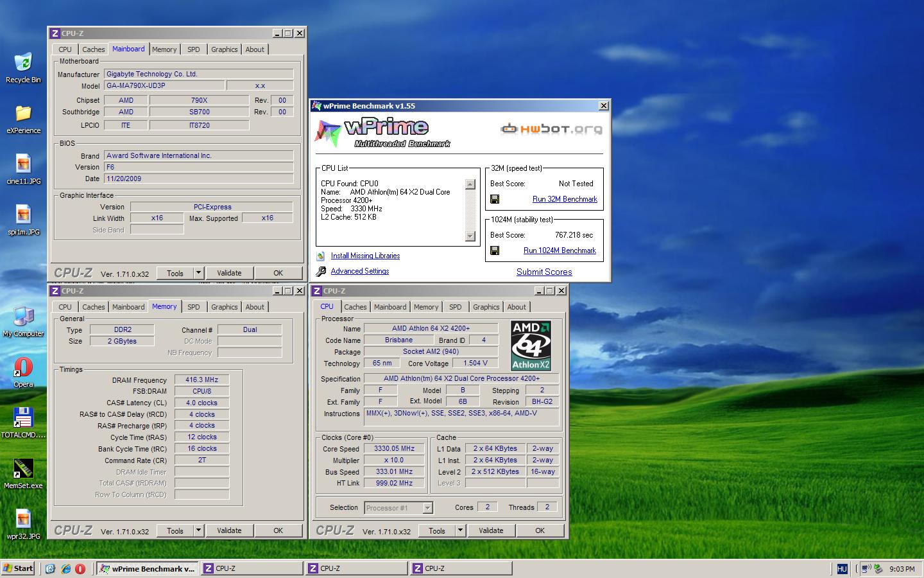924x578 pixels.
Task: Open SPD tab in Mainboard CPU-Z window
Action: coord(194,49)
